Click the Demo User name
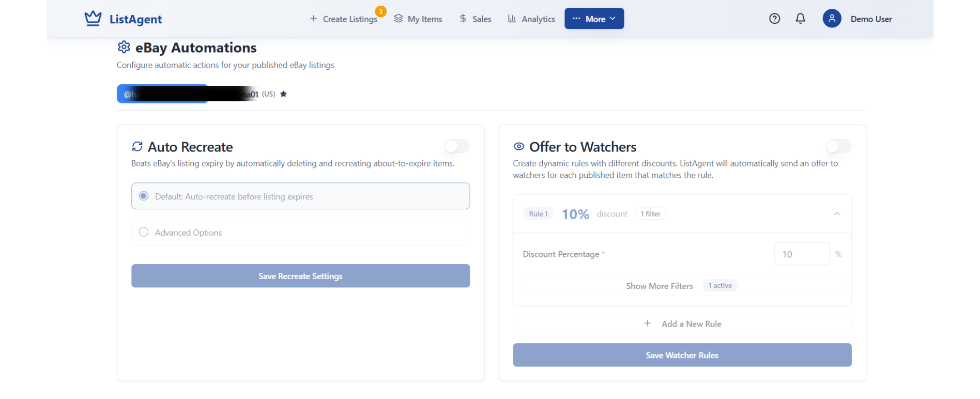This screenshot has width=980, height=399. [871, 19]
